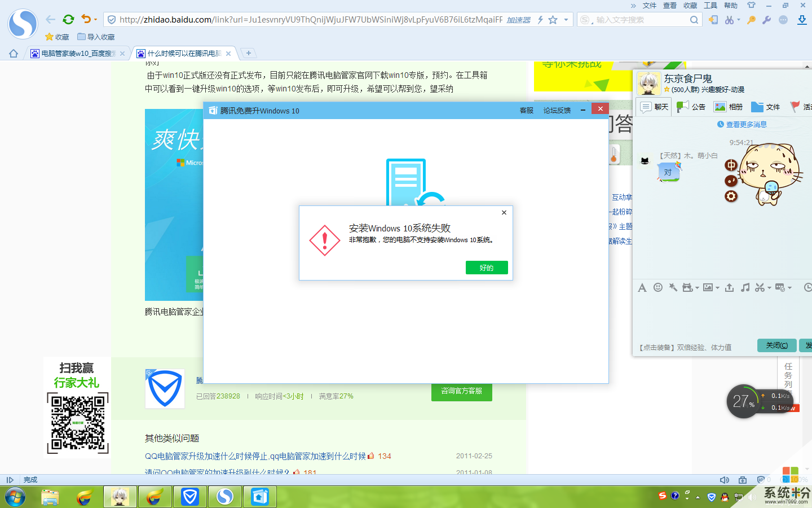
Task: Open the dropdown beside the image icon in QQ chat
Action: 717,288
